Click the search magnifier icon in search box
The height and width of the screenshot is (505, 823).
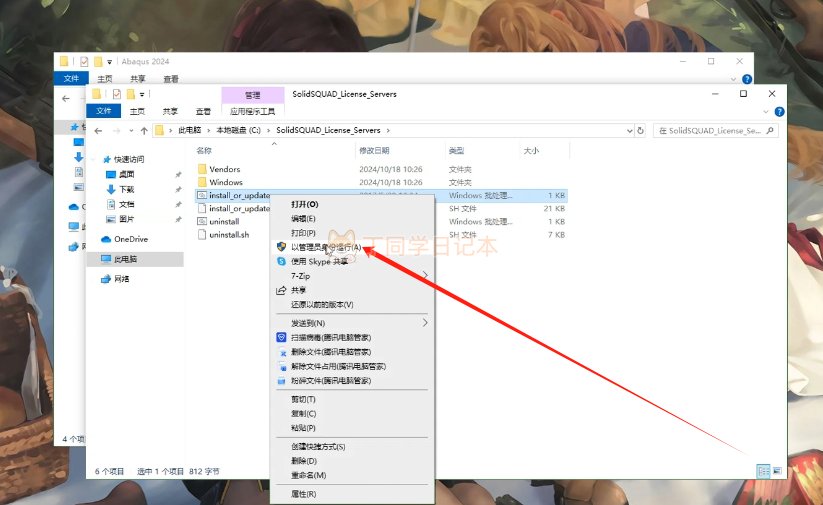pos(769,131)
